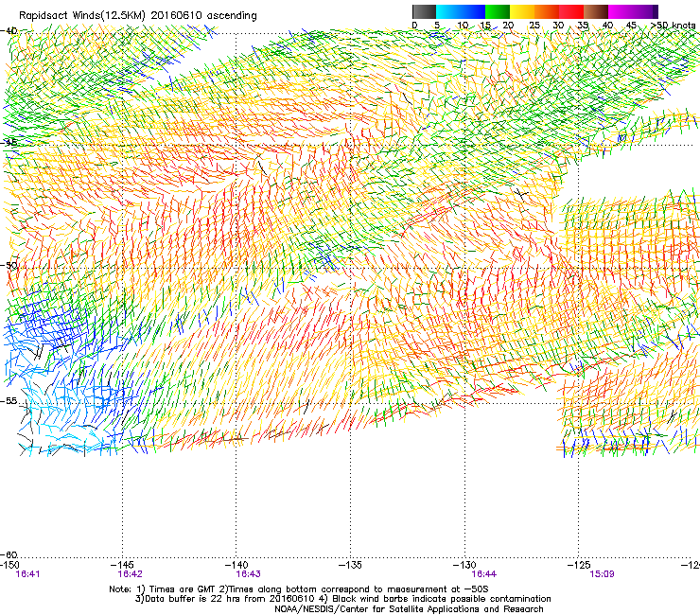Select the green 15-20 knots legend swatch
Image resolution: width=700 pixels, height=615 pixels.
[498, 11]
